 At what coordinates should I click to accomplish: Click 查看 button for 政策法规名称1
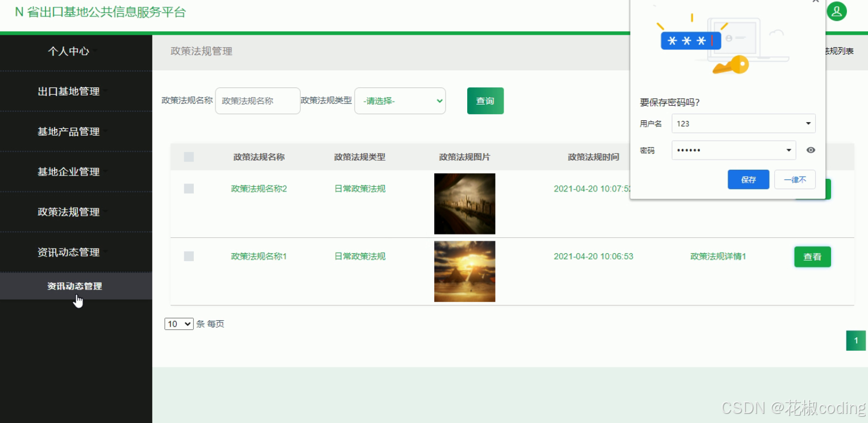tap(812, 257)
